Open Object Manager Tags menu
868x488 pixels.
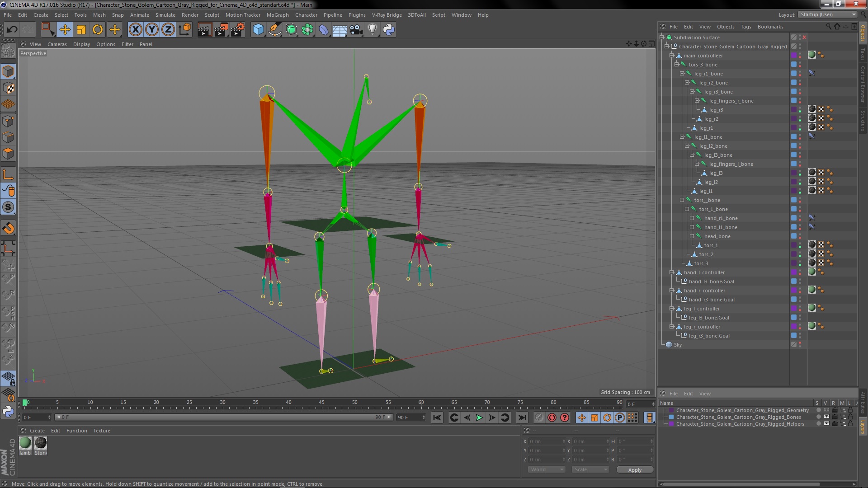click(x=745, y=27)
